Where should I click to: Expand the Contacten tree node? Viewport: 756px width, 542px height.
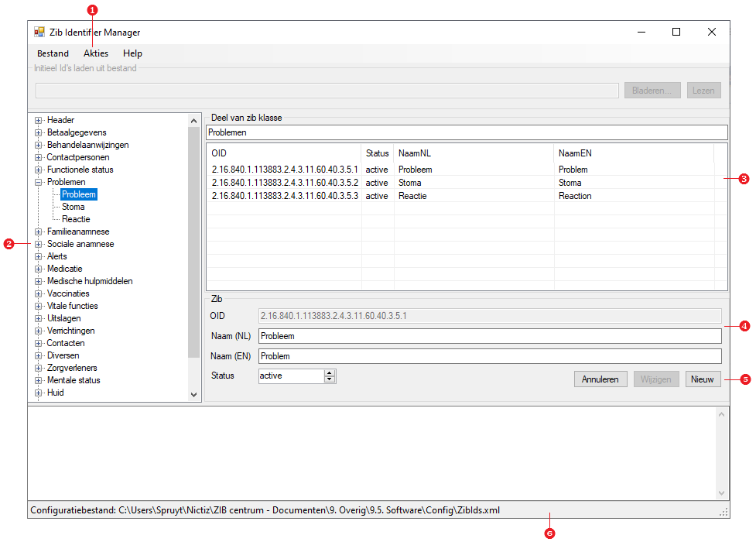38,343
